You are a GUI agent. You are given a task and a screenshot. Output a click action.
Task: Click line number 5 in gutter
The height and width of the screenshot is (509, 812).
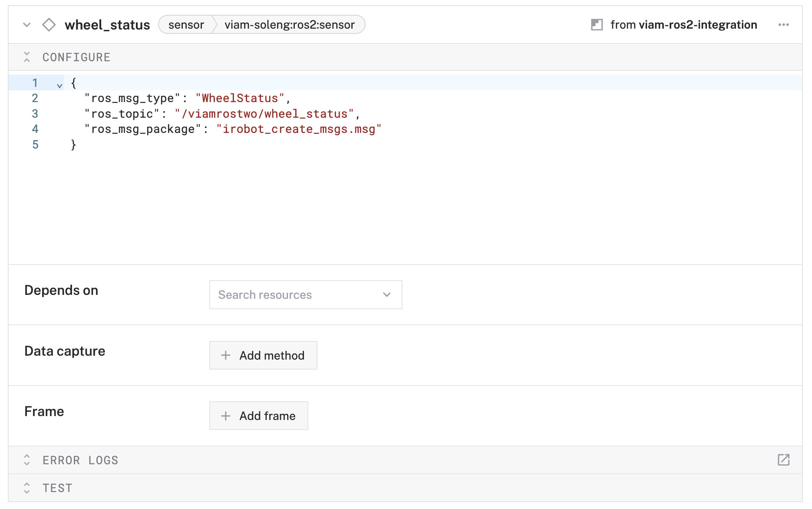(x=35, y=145)
